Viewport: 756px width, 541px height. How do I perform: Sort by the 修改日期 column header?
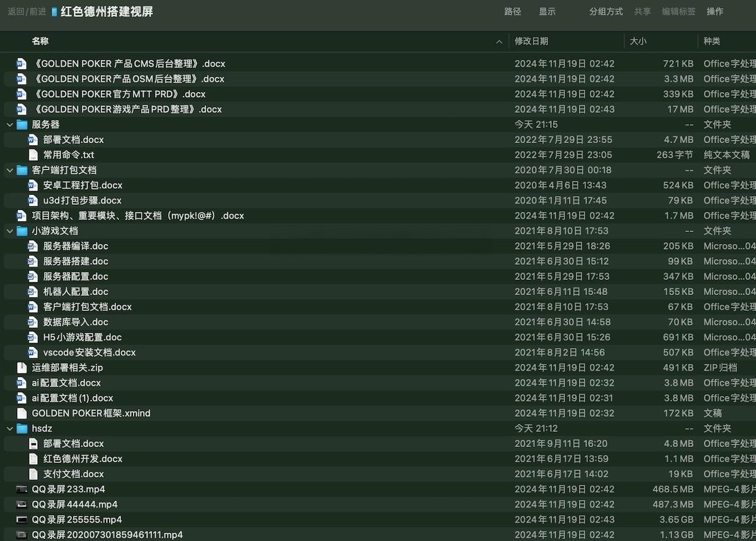pyautogui.click(x=531, y=41)
